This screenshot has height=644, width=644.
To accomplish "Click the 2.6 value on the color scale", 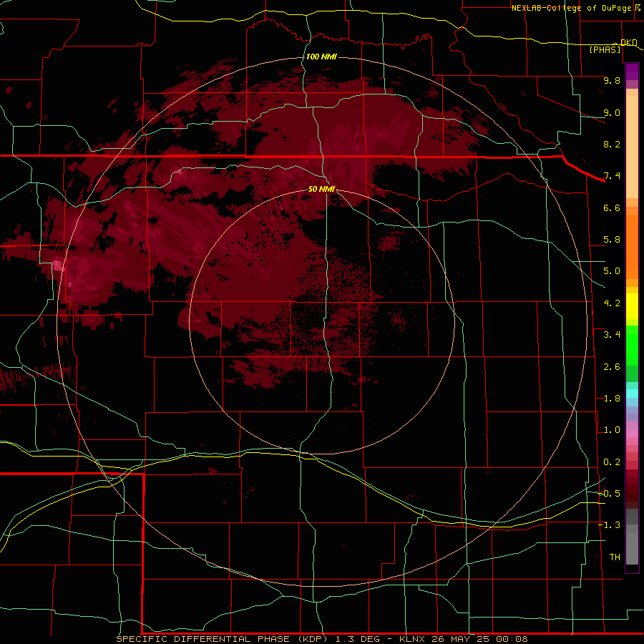I will (612, 367).
